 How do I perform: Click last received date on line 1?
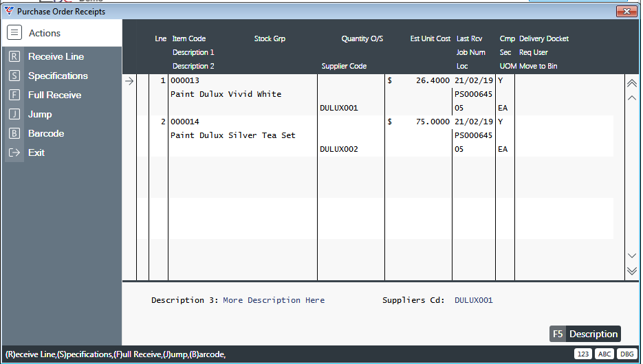[x=474, y=80]
